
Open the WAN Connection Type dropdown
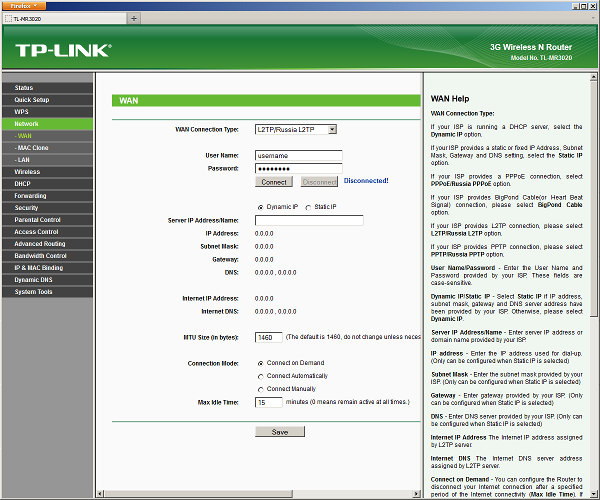(x=296, y=129)
